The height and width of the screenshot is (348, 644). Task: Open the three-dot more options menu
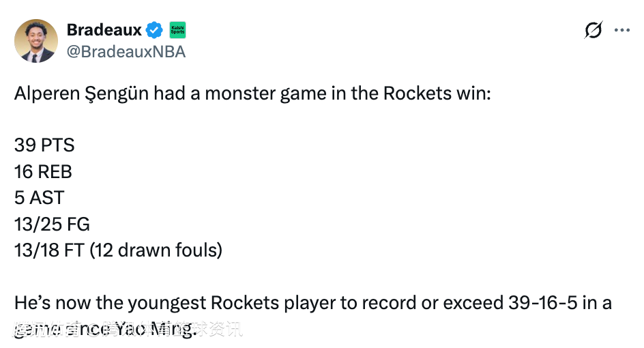(x=622, y=30)
